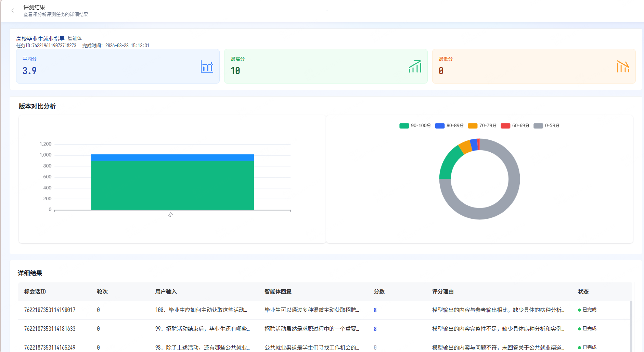Click the 评测结果 page title
This screenshot has width=644, height=352.
click(x=34, y=7)
